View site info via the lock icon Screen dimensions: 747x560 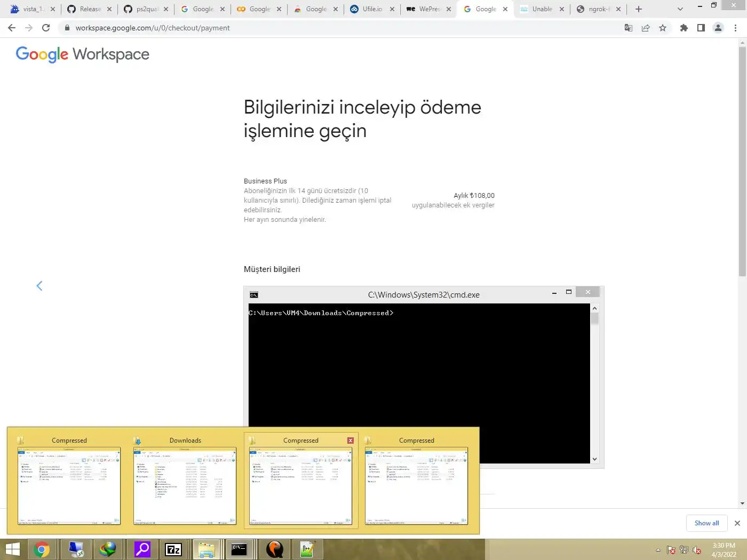coord(67,28)
